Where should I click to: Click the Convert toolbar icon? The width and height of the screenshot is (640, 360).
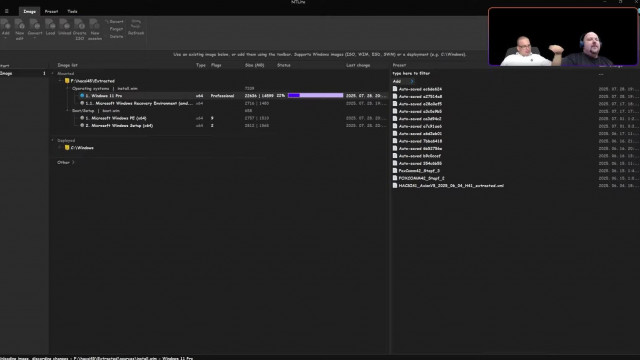click(x=35, y=24)
